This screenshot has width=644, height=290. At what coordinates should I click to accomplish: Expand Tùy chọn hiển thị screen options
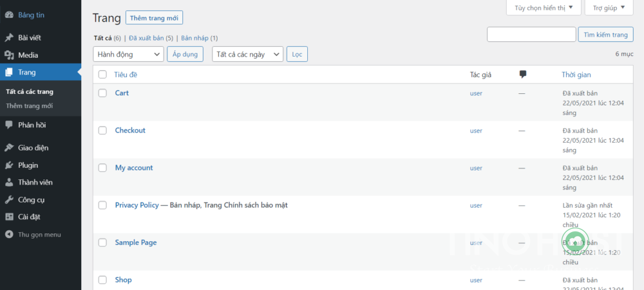544,7
